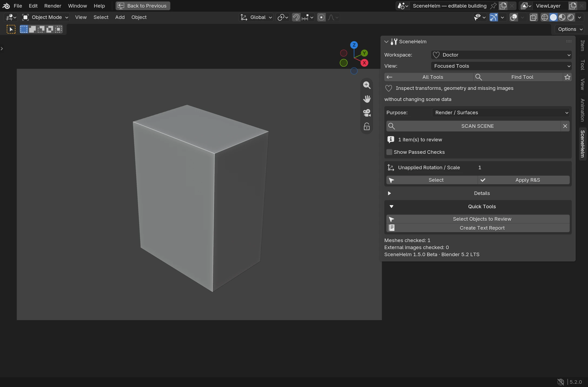The image size is (588, 387).
Task: Click the Back to Previous button
Action: (143, 6)
